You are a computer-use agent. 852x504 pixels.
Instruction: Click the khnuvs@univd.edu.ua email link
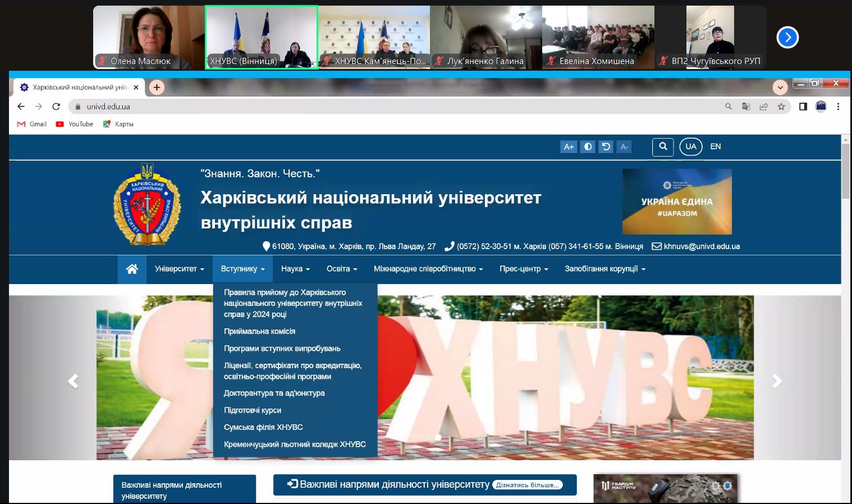tap(701, 246)
